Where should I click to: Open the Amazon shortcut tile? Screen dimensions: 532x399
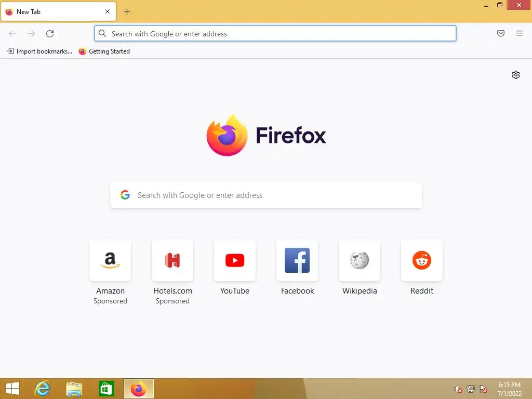coord(110,261)
